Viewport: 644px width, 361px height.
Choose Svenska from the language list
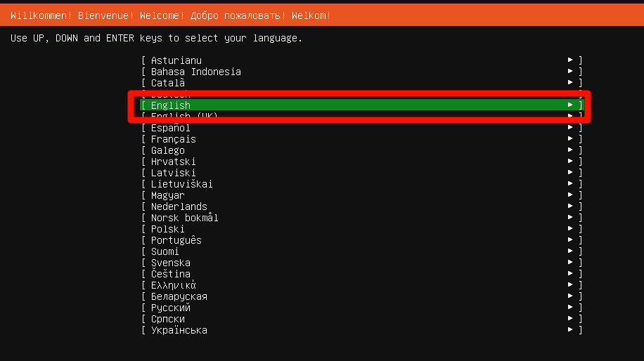[x=170, y=263]
